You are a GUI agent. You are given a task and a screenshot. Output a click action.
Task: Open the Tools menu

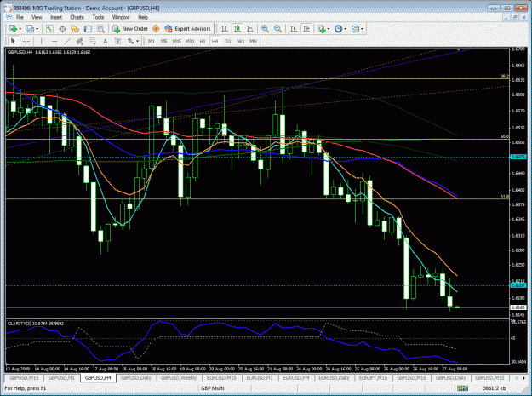pos(98,17)
